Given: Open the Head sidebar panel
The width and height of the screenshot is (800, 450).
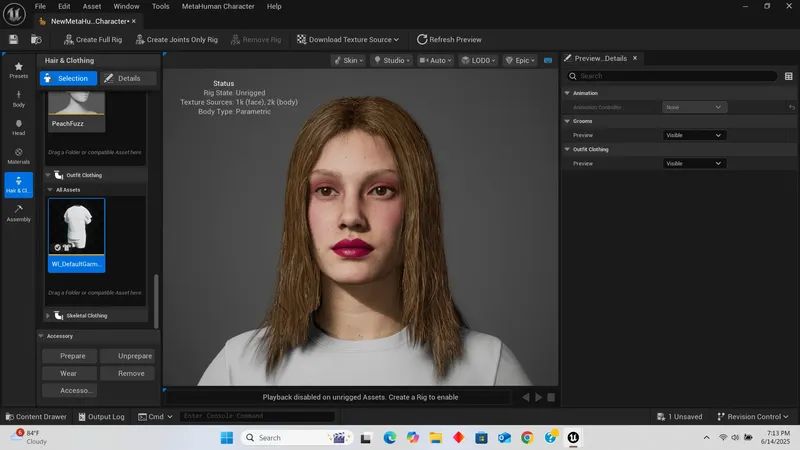Looking at the screenshot, I should (x=18, y=128).
